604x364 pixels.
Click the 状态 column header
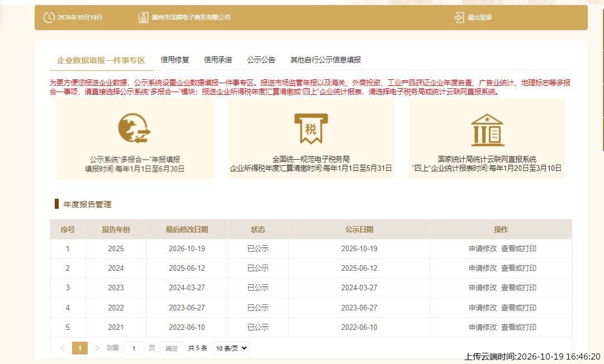[258, 229]
